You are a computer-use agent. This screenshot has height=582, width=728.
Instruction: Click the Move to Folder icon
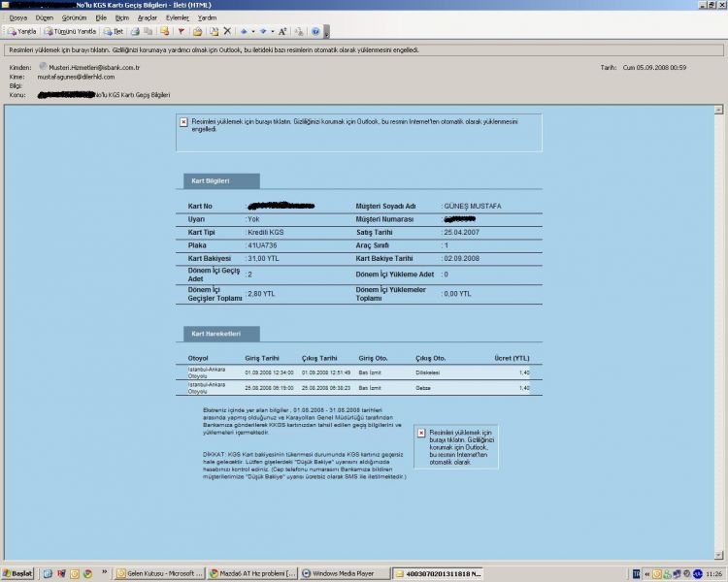pos(198,32)
